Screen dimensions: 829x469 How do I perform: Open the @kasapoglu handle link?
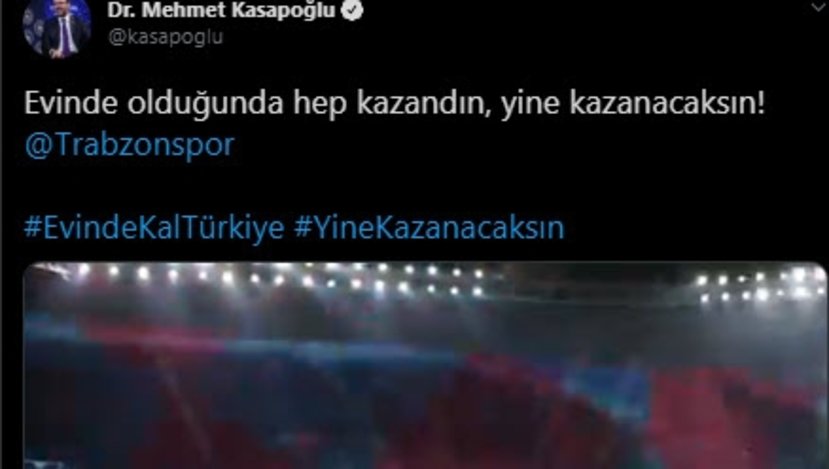click(165, 37)
